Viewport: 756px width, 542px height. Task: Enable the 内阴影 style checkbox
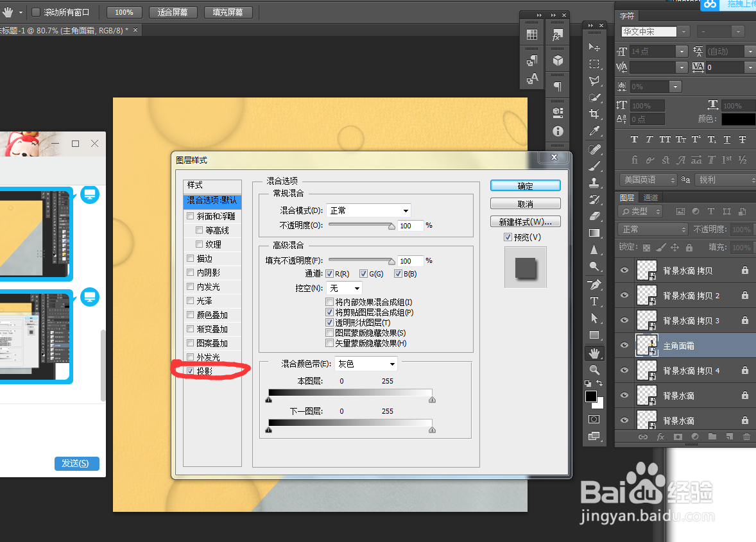191,272
